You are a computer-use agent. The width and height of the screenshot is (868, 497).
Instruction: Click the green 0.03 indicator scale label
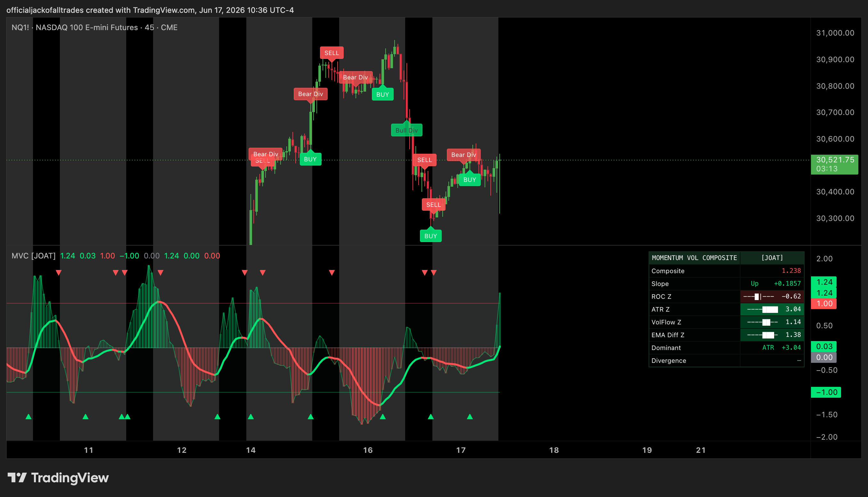coord(823,346)
